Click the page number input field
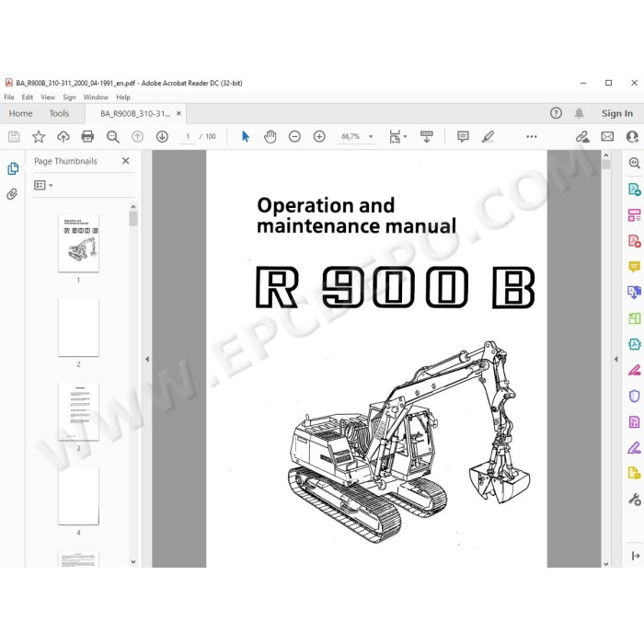This screenshot has width=644, height=644. 188,136
